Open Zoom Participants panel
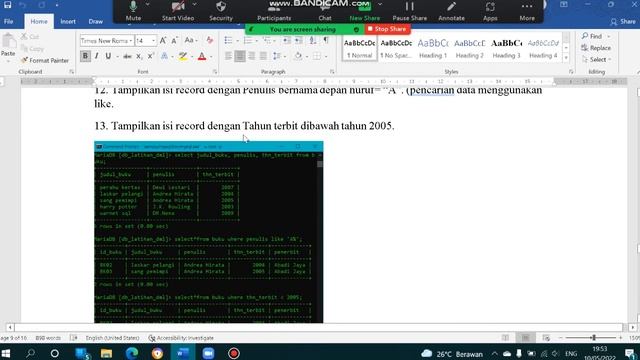 point(274,11)
